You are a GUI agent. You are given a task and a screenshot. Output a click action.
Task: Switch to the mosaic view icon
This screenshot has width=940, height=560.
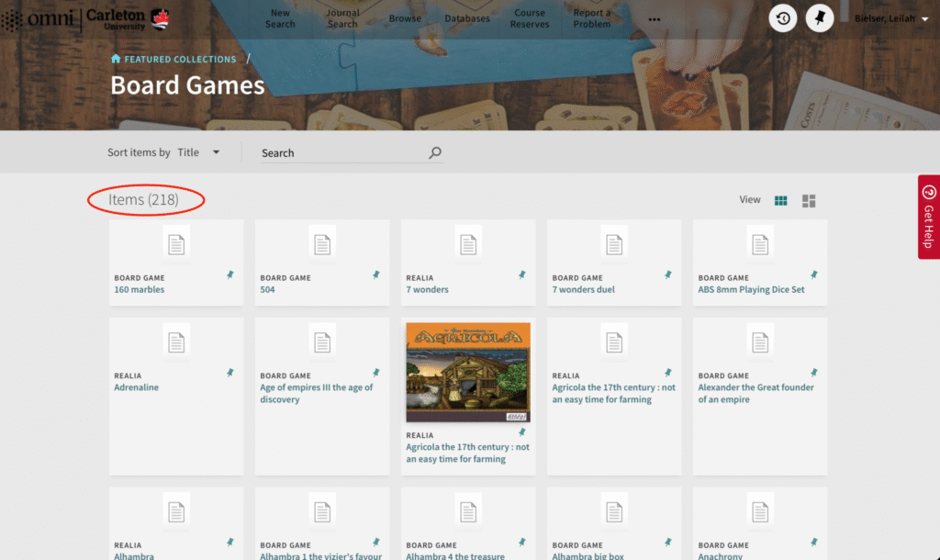click(x=808, y=199)
